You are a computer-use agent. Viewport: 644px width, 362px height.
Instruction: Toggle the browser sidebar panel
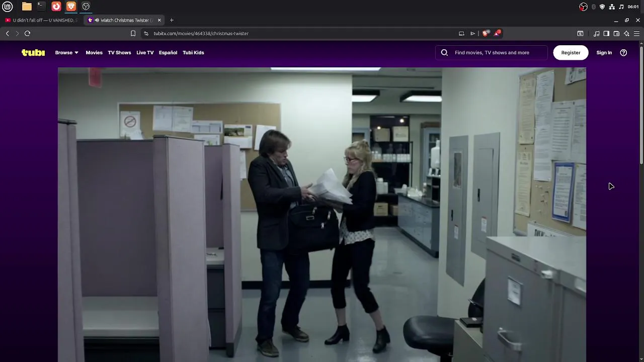click(606, 33)
